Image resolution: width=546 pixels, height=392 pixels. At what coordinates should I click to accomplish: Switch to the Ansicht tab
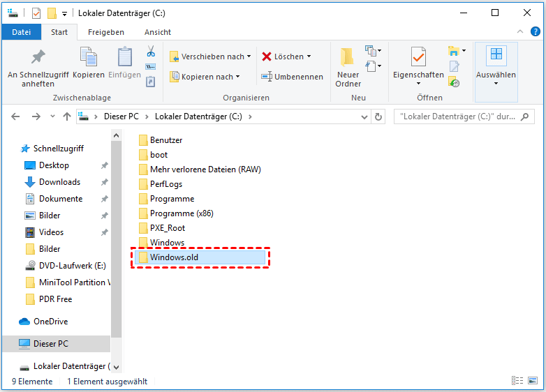click(158, 32)
